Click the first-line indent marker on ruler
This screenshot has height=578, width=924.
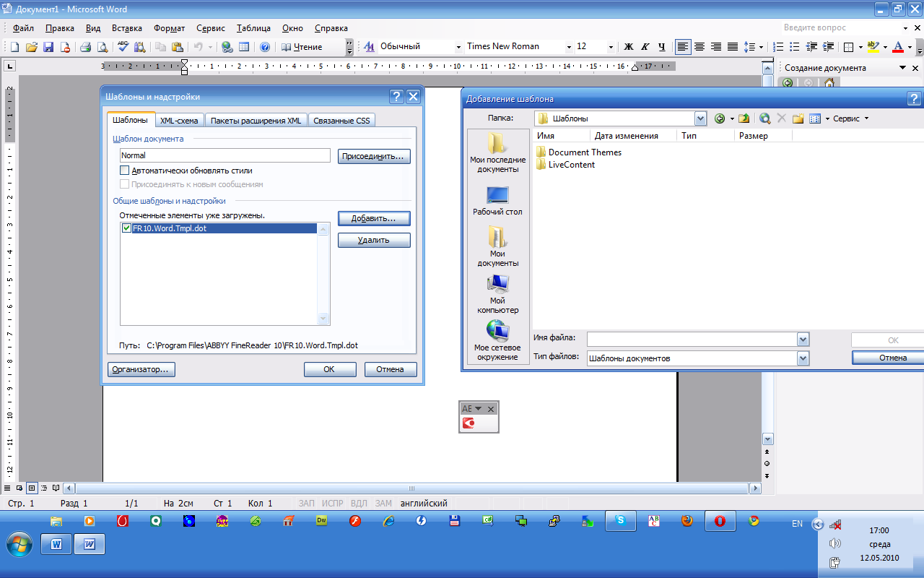pyautogui.click(x=184, y=63)
